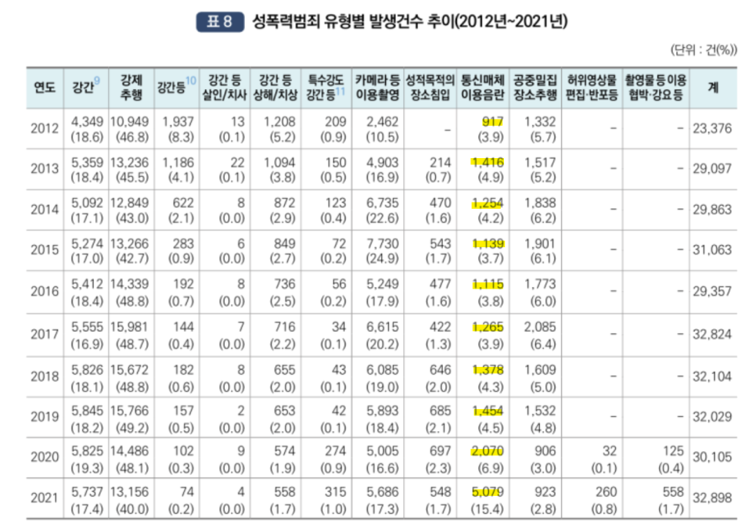Click the 2014 camera value '6,735'
756x532 pixels.
point(383,203)
